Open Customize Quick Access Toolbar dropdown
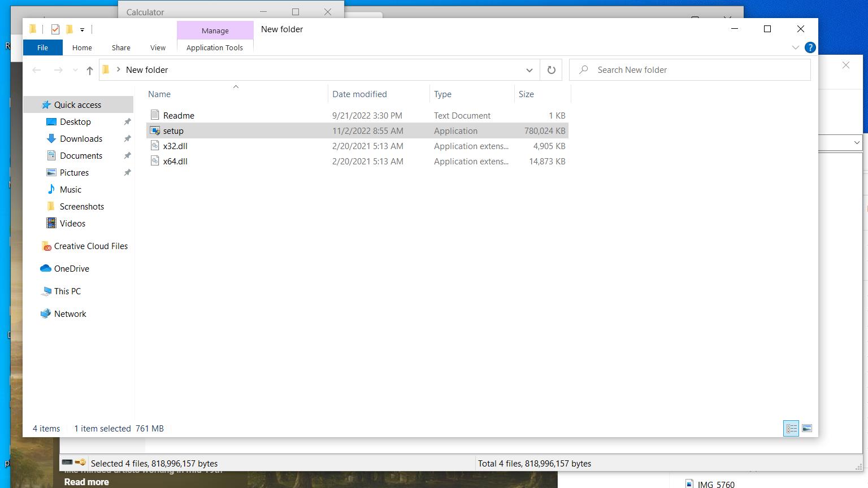 82,30
